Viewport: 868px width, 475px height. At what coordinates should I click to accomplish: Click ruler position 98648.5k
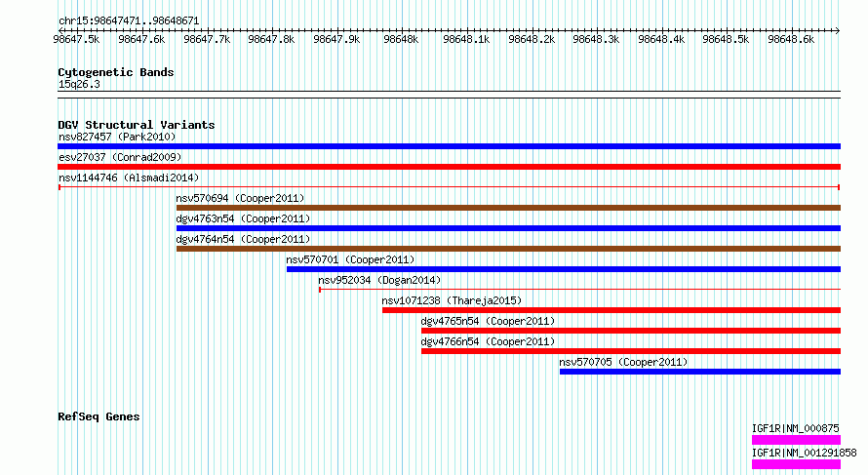[x=726, y=39]
